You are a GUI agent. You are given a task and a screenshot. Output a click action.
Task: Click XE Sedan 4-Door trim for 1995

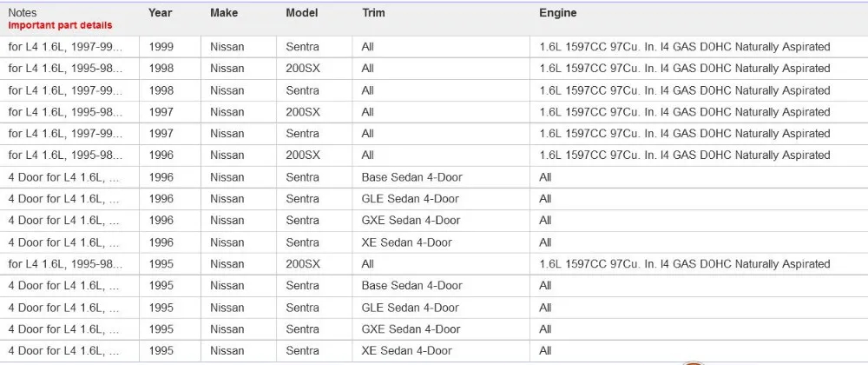tap(407, 350)
